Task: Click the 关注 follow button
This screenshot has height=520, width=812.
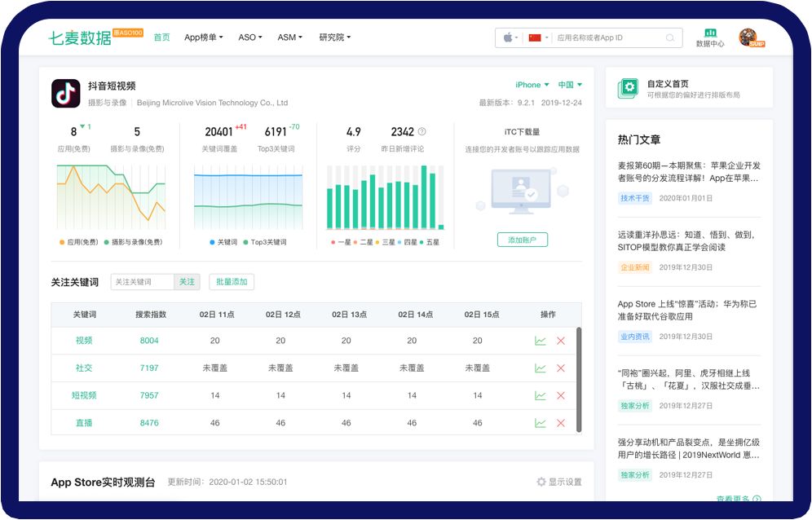Action: tap(187, 282)
